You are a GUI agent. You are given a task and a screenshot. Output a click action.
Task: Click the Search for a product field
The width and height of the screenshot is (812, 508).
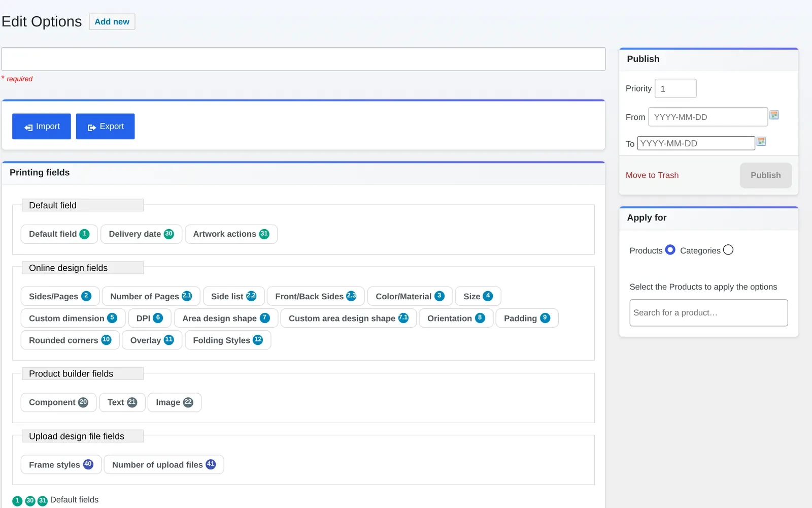click(708, 313)
